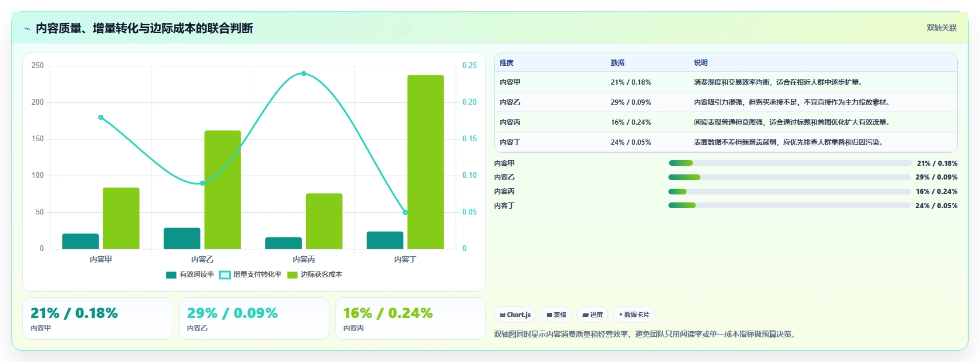Click the description starting 消费深度和交易效率均衡
980x362 pixels.
[778, 82]
